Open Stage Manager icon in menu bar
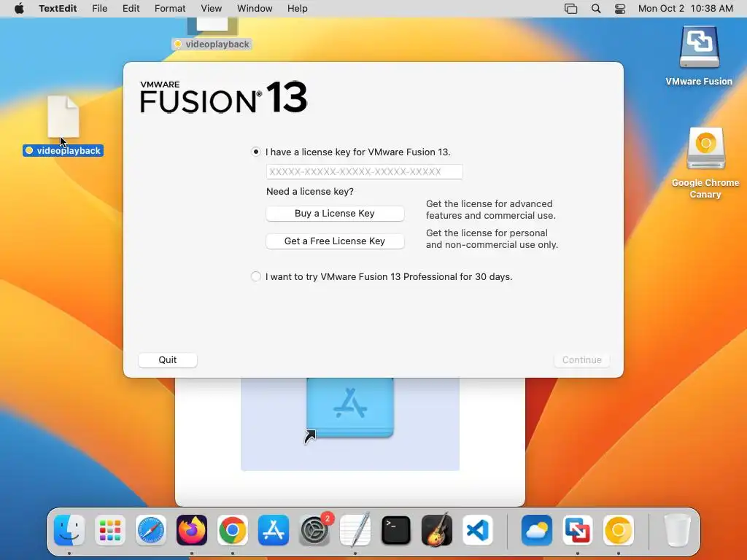 click(570, 9)
